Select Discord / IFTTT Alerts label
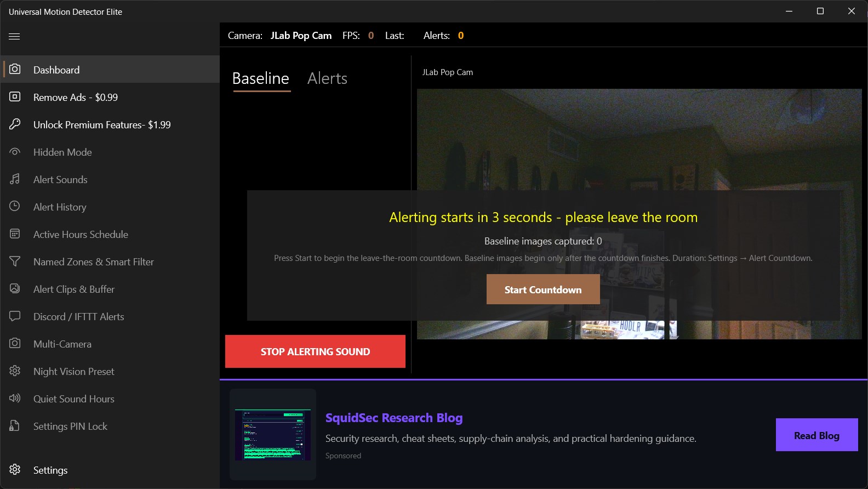This screenshot has height=489, width=868. 79,316
